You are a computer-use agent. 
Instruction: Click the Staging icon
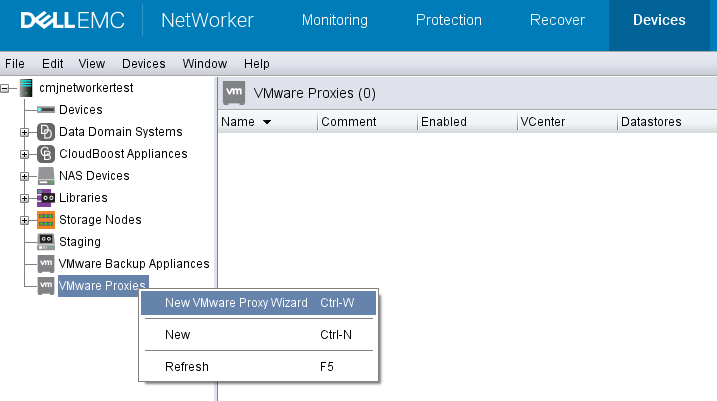point(46,241)
